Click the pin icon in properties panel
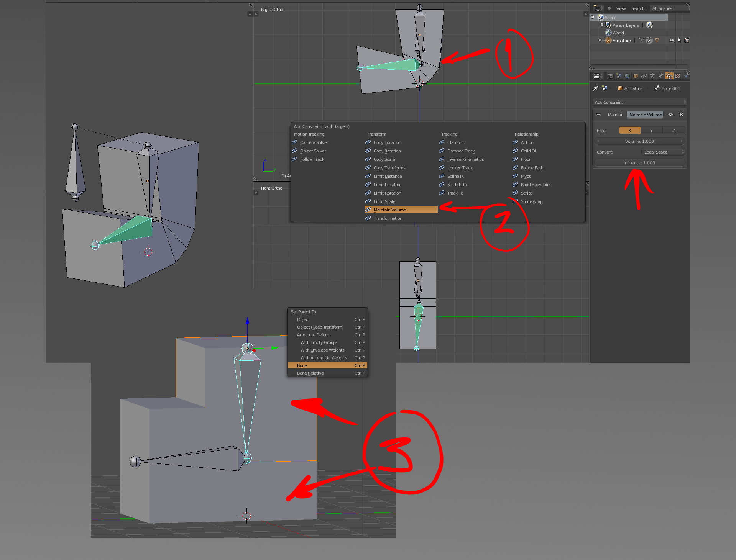Viewport: 736px width, 560px height. [596, 88]
